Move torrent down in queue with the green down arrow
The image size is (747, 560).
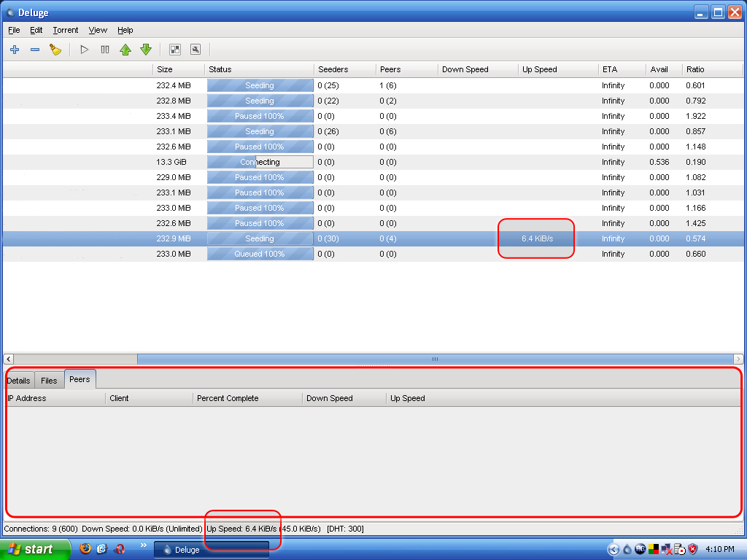(x=146, y=50)
